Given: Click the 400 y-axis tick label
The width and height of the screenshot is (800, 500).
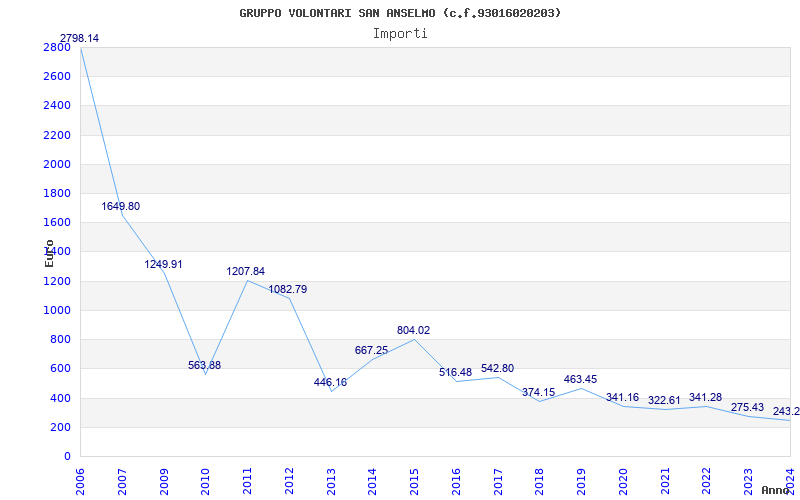Looking at the screenshot, I should click(x=60, y=398).
